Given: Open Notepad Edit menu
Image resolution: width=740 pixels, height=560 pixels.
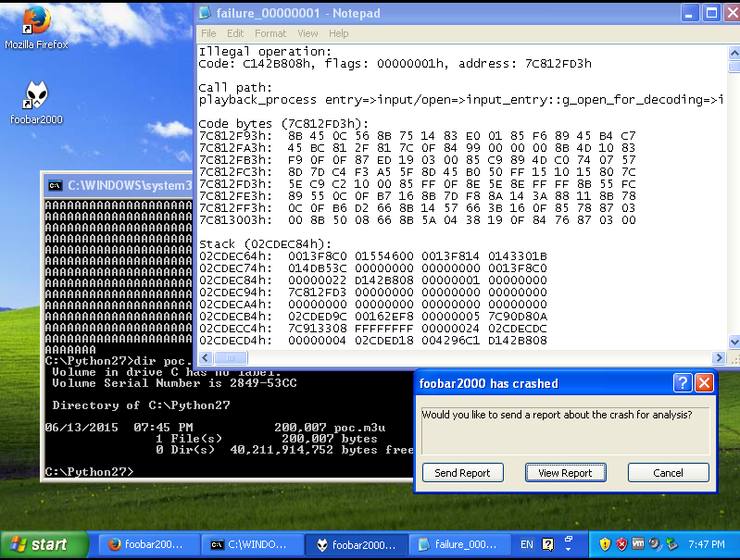Looking at the screenshot, I should click(x=235, y=33).
